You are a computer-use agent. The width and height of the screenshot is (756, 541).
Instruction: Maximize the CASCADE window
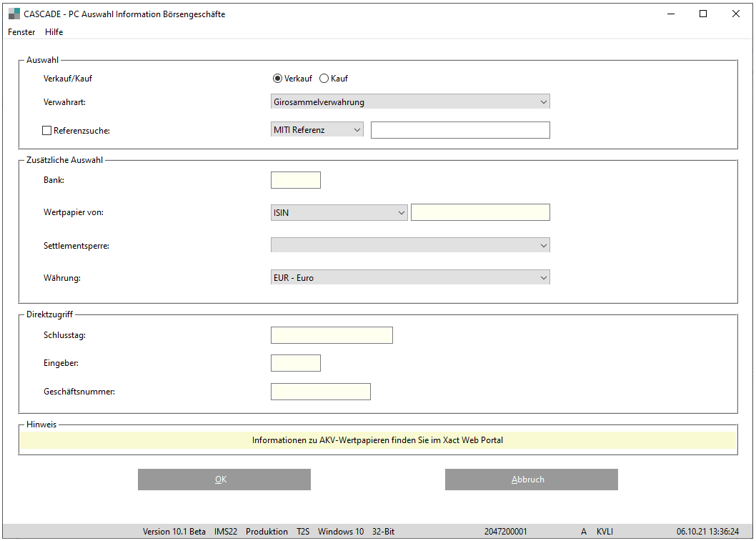click(703, 14)
